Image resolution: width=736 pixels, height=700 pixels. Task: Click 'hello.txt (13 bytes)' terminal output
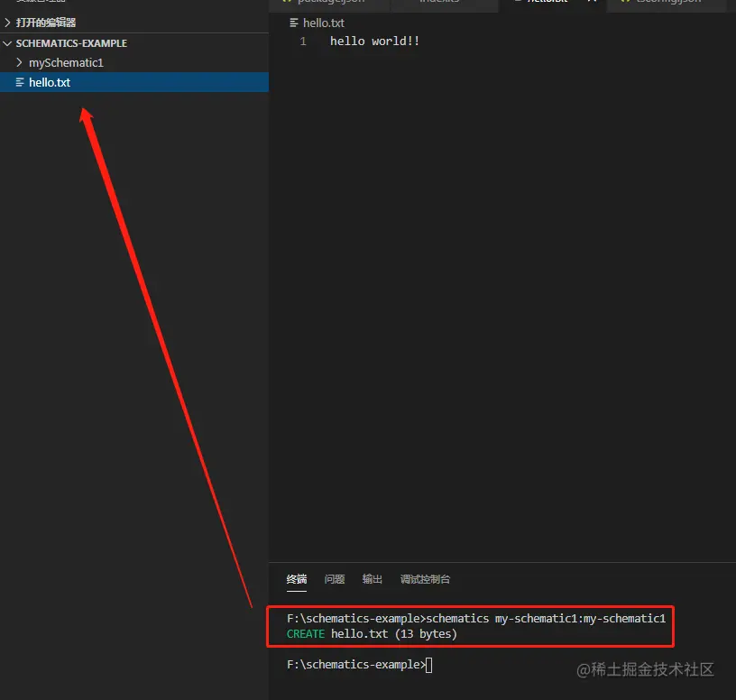(x=394, y=634)
